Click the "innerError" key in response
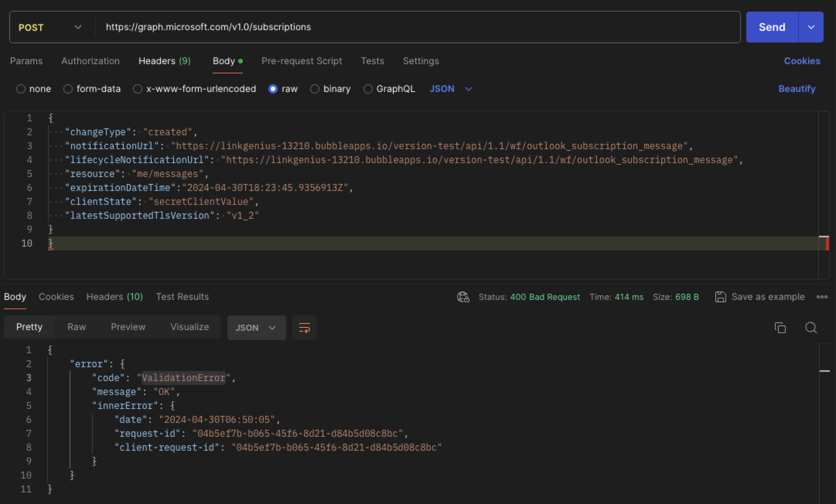Screen dimensions: 836x504 click(x=125, y=406)
